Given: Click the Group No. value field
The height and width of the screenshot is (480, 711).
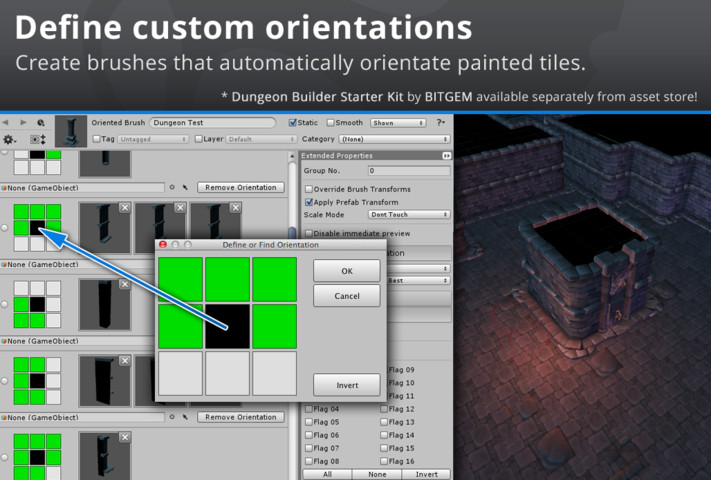Looking at the screenshot, I should [409, 170].
